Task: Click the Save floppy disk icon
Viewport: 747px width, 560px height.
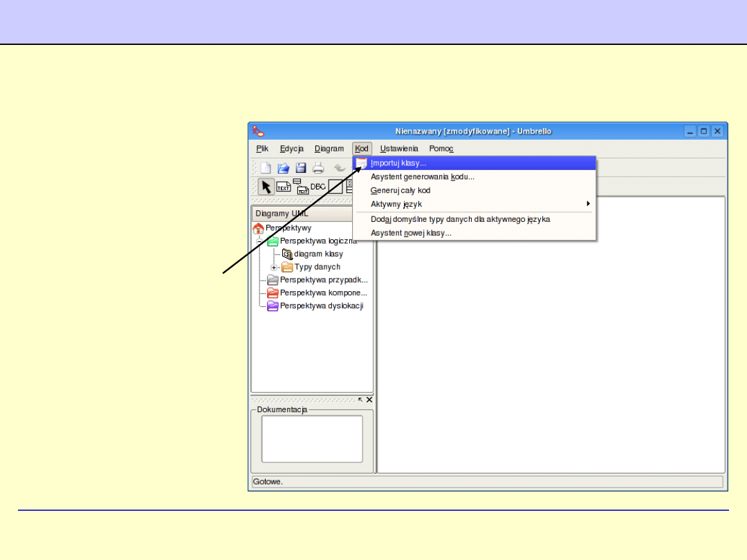Action: tap(301, 167)
